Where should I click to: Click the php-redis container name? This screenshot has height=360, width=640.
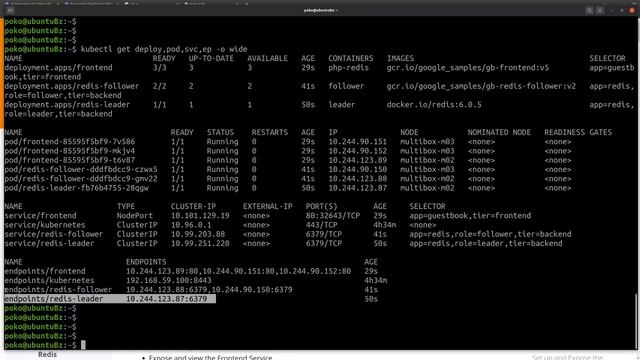(348, 68)
